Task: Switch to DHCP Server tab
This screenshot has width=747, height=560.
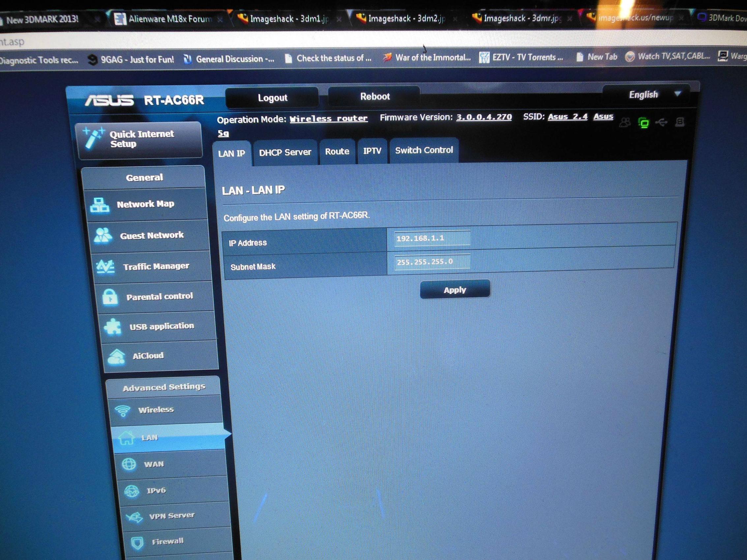Action: click(x=285, y=152)
